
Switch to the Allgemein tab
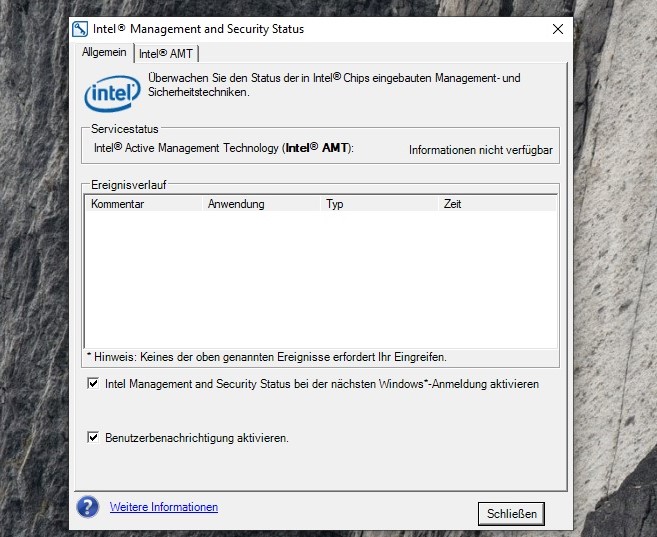point(104,52)
